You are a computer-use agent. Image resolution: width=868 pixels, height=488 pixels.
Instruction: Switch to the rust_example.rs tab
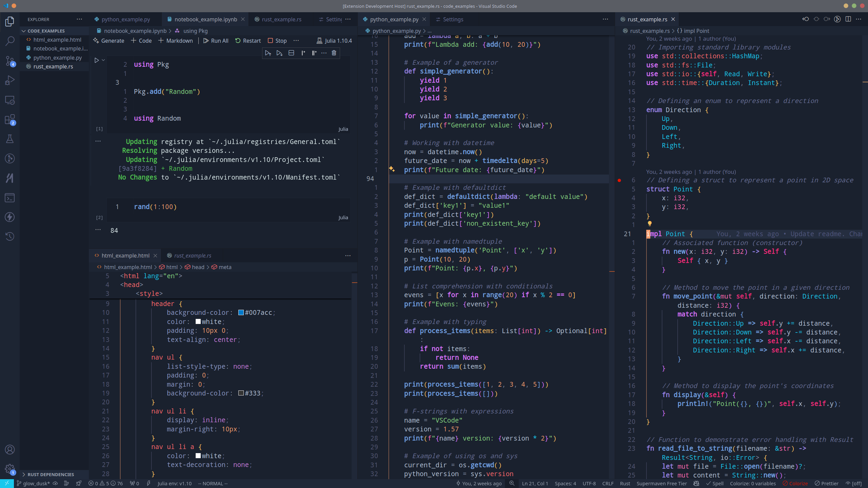pos(281,19)
